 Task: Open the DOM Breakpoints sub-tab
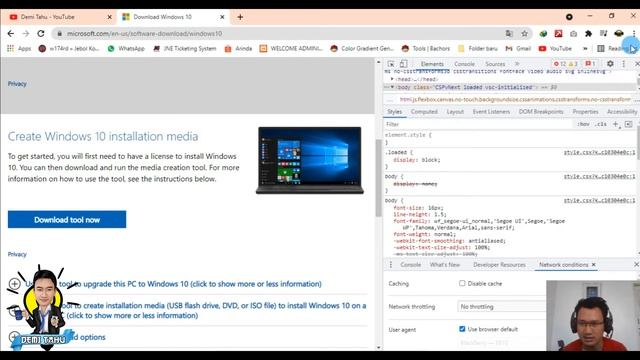541,111
